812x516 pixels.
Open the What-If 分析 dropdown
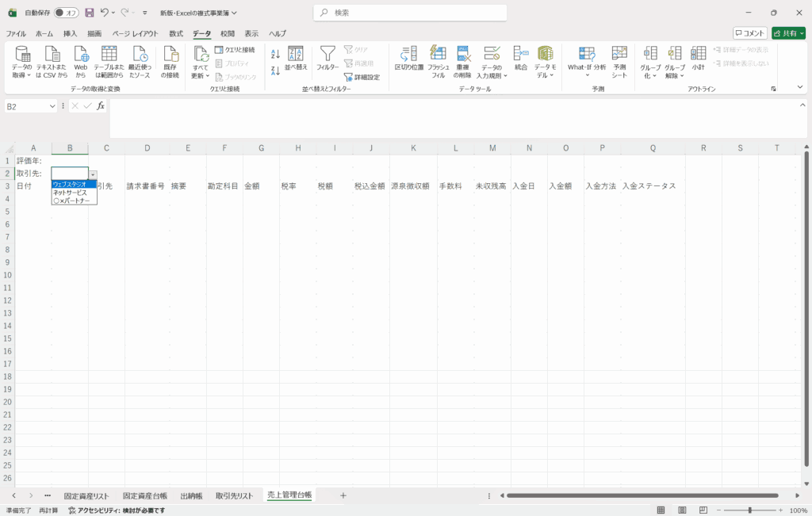click(x=587, y=62)
